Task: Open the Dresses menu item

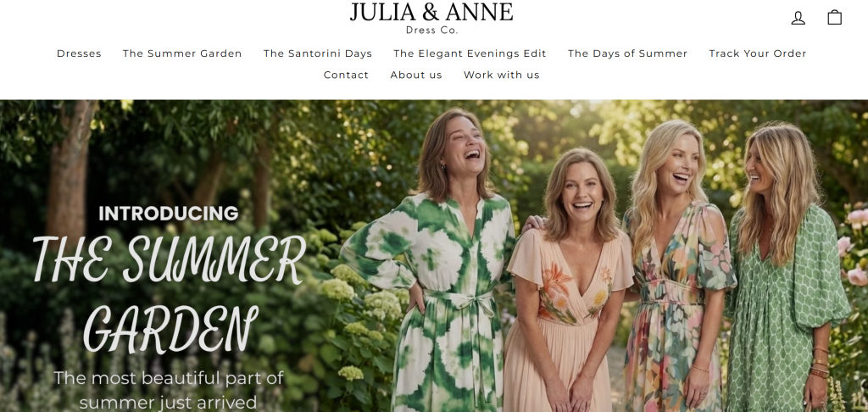Action: tap(79, 53)
